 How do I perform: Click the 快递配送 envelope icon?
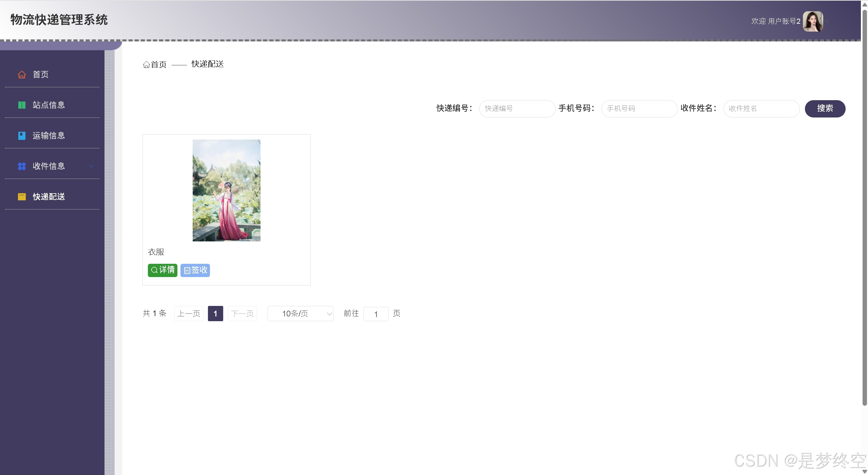[22, 197]
